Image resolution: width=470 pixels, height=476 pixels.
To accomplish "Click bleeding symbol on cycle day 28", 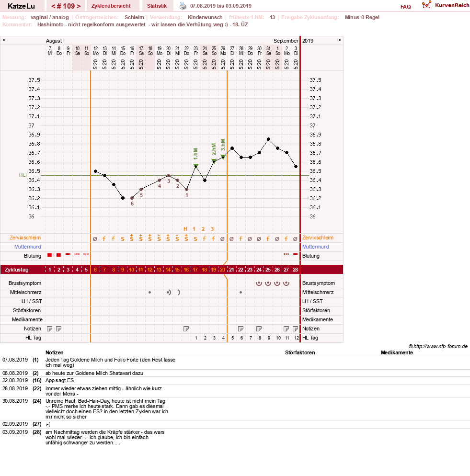I will coord(295,254).
